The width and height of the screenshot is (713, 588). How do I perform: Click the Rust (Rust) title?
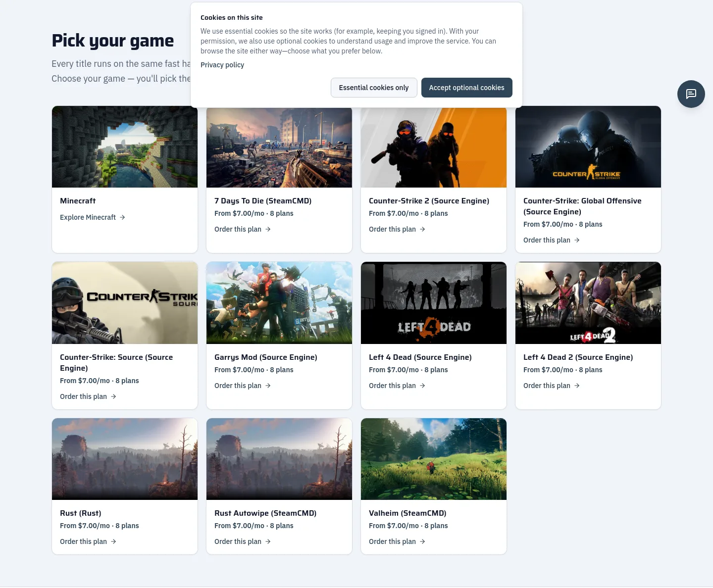pyautogui.click(x=81, y=513)
